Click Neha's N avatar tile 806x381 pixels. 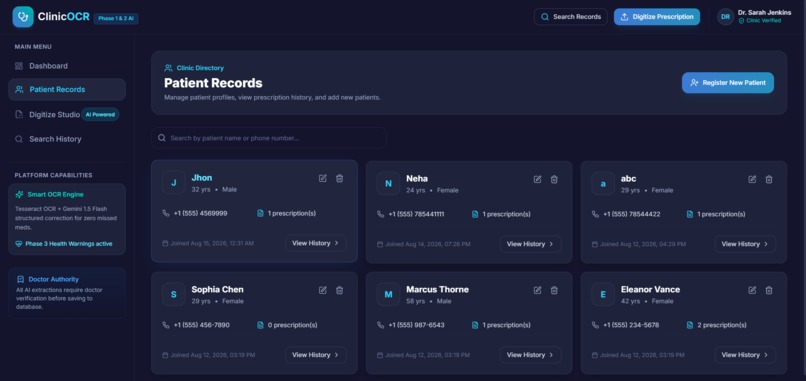388,184
